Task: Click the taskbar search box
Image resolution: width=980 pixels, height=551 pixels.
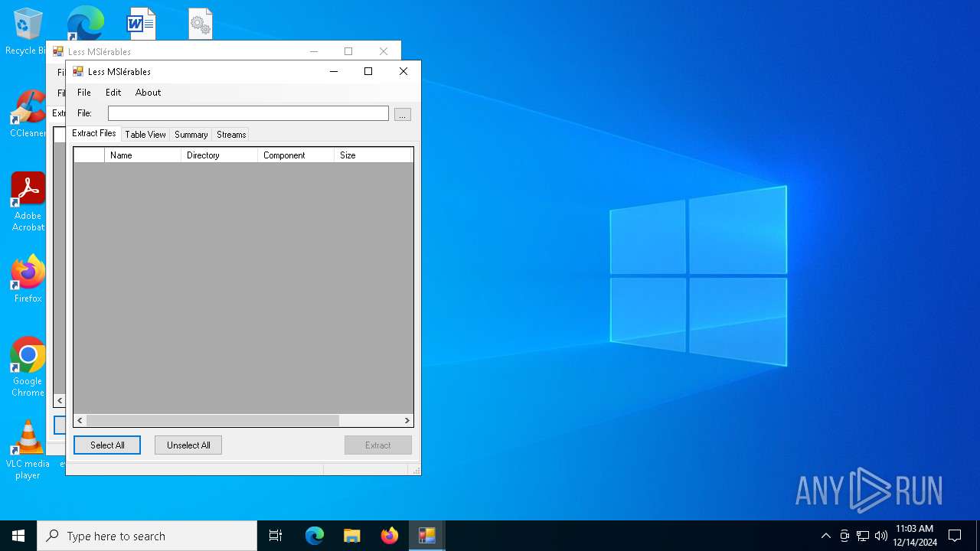Action: 147,536
